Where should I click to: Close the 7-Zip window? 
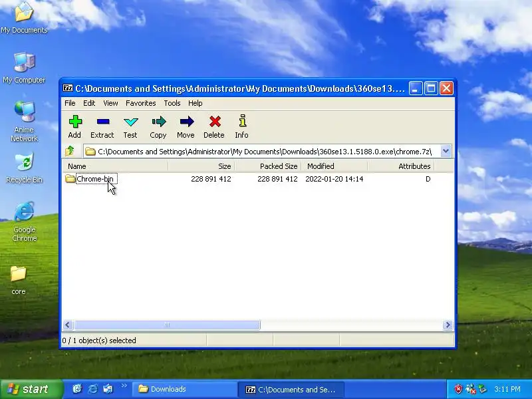[x=446, y=88]
